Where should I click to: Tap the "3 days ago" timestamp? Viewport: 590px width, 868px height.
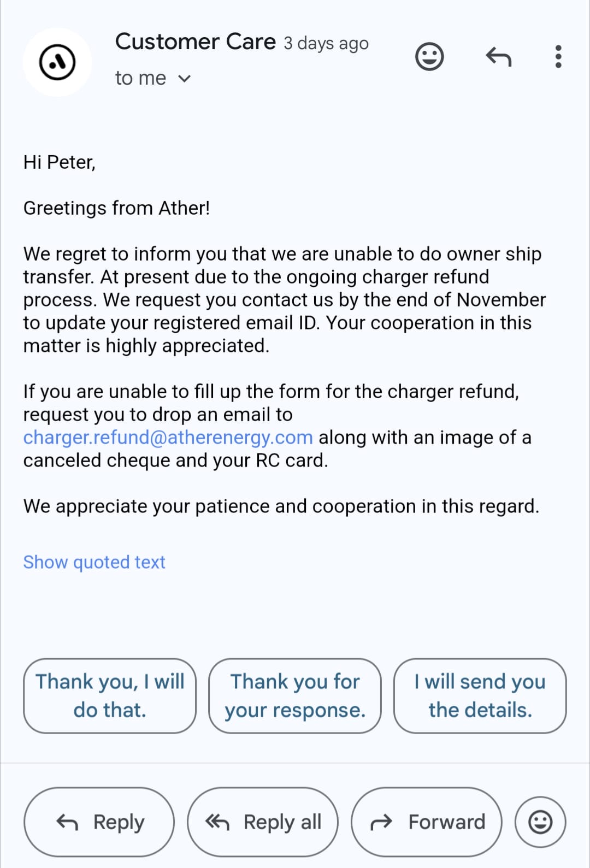pyautogui.click(x=326, y=43)
